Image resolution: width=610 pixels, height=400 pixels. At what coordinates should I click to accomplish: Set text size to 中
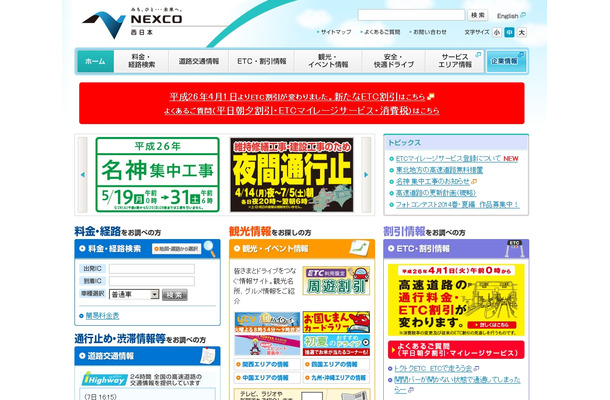pos(509,33)
